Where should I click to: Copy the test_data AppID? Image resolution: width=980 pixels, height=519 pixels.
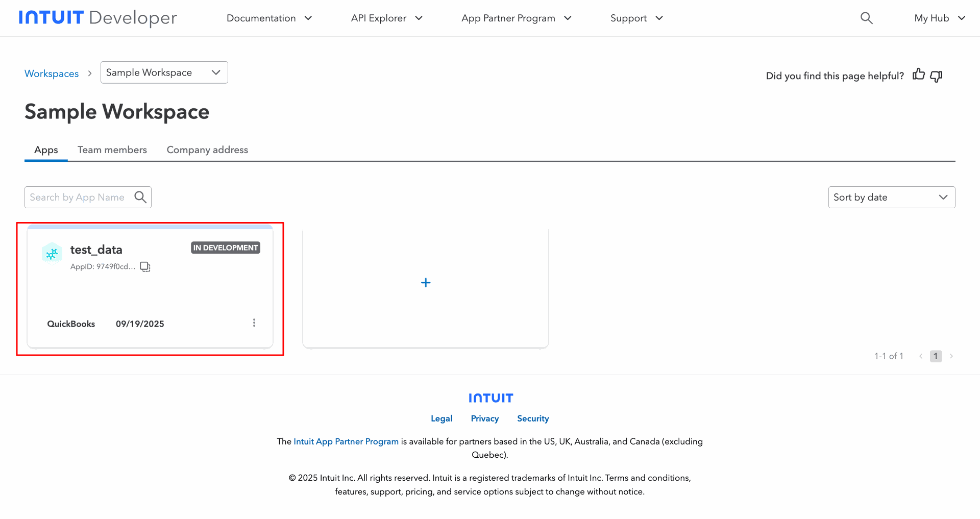tap(145, 267)
